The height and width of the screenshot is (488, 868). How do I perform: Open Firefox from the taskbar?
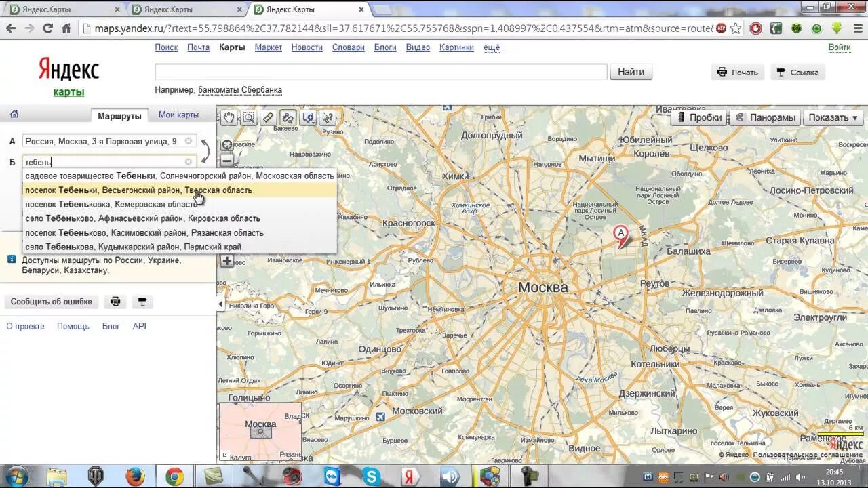point(134,476)
